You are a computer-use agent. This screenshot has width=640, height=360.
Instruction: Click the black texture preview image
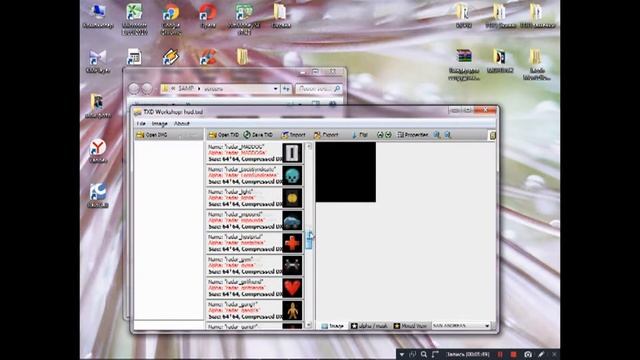coord(346,172)
